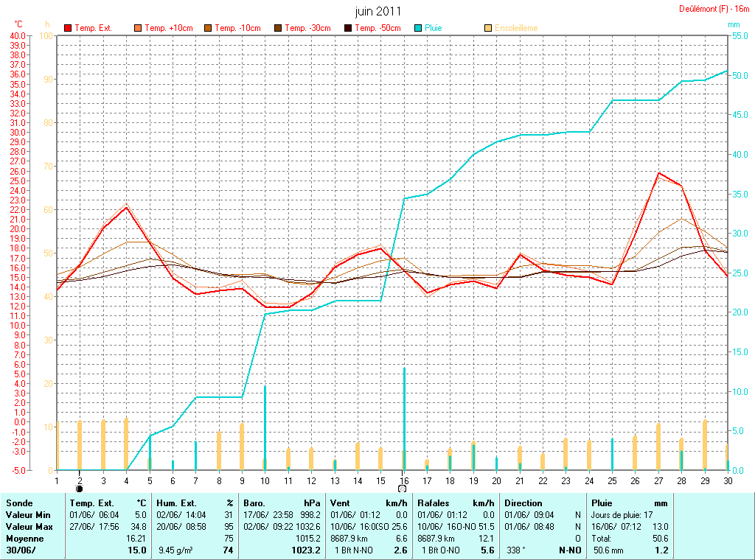This screenshot has height=560, width=755.
Task: Click the red Temp. Ext. legend square
Action: (x=69, y=28)
